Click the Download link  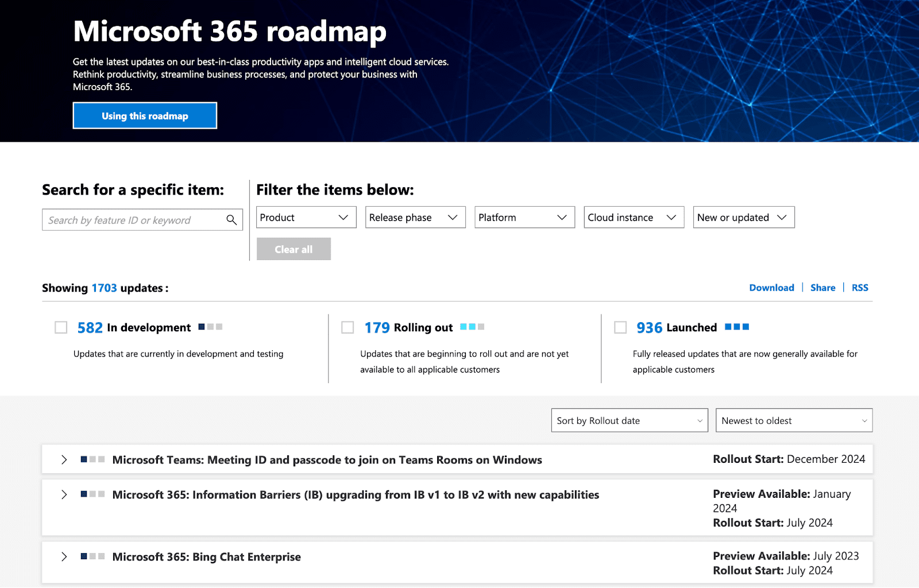(771, 288)
